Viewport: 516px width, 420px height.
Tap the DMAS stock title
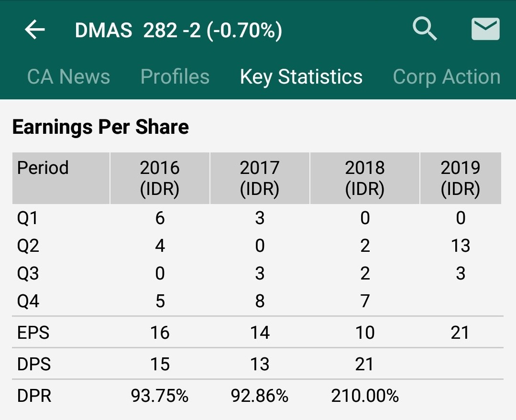point(178,31)
